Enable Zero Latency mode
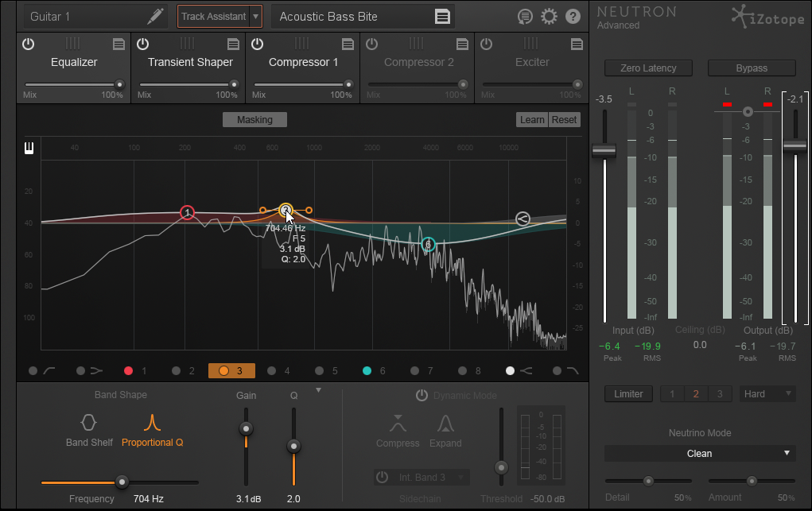812x511 pixels. (x=648, y=68)
